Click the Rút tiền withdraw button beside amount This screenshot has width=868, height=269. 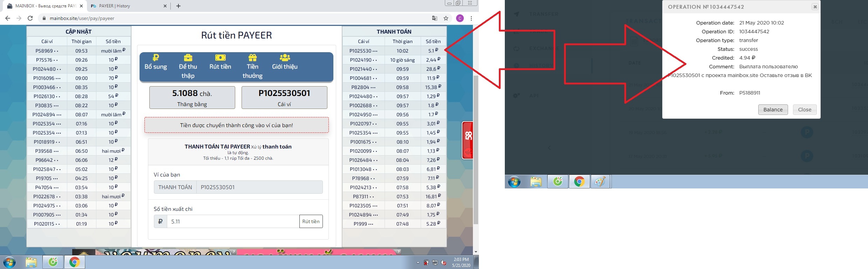pyautogui.click(x=311, y=221)
